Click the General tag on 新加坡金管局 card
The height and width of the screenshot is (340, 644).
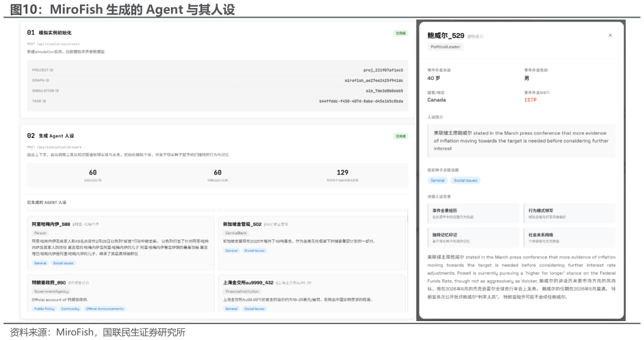point(231,250)
